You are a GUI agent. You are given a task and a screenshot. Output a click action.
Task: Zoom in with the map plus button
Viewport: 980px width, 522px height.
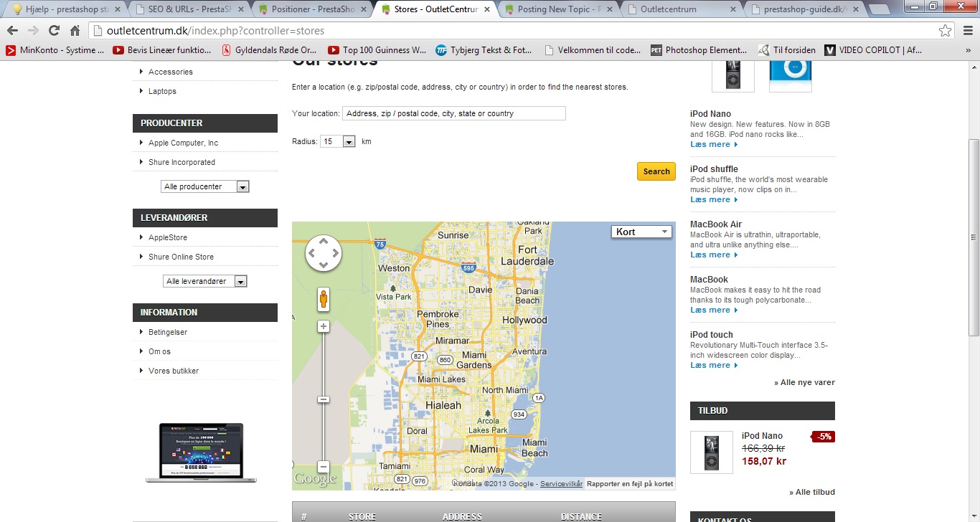coord(324,326)
